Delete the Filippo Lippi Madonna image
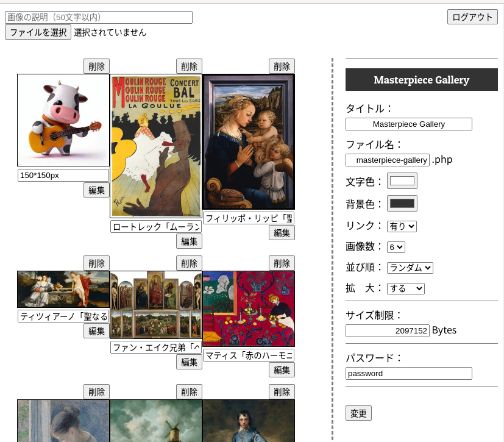 [282, 66]
